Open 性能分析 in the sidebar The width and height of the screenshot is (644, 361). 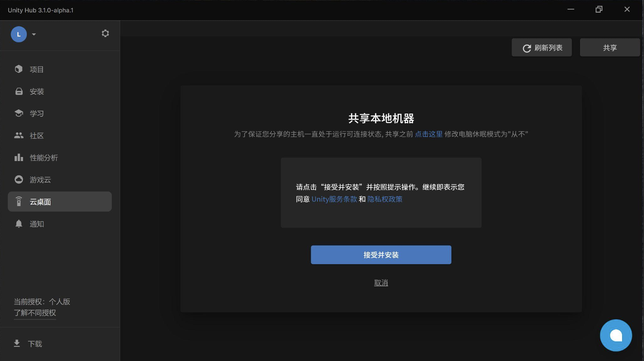click(x=44, y=158)
